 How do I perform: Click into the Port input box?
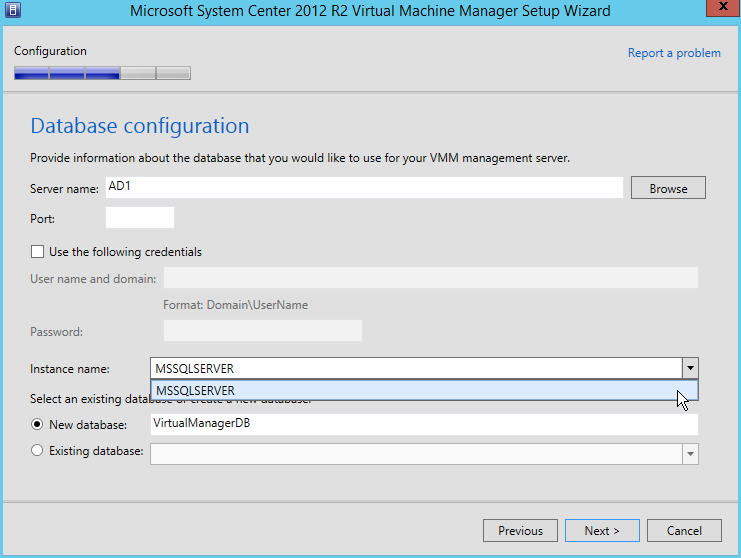click(x=140, y=218)
